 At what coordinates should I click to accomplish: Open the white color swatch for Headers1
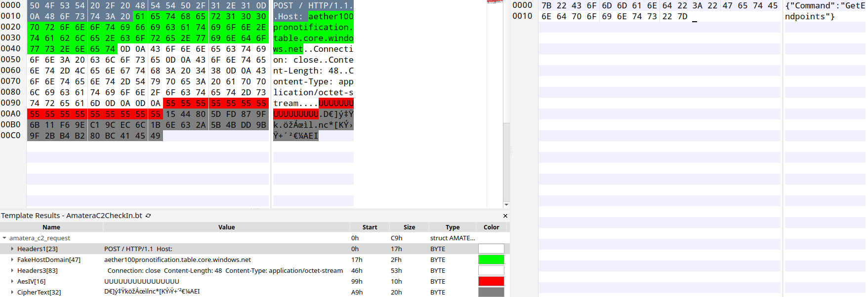(x=491, y=249)
